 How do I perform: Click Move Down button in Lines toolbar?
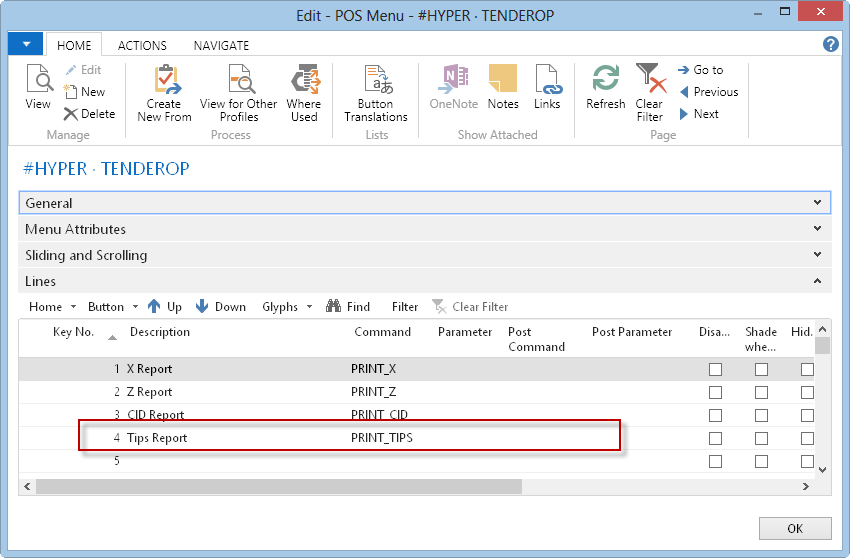coord(221,307)
